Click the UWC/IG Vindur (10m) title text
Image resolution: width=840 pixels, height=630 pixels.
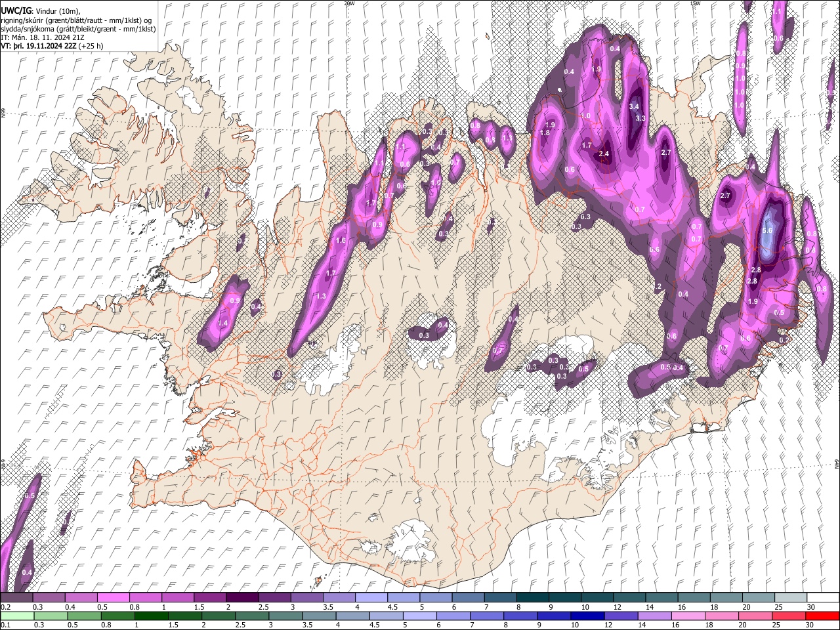(41, 11)
